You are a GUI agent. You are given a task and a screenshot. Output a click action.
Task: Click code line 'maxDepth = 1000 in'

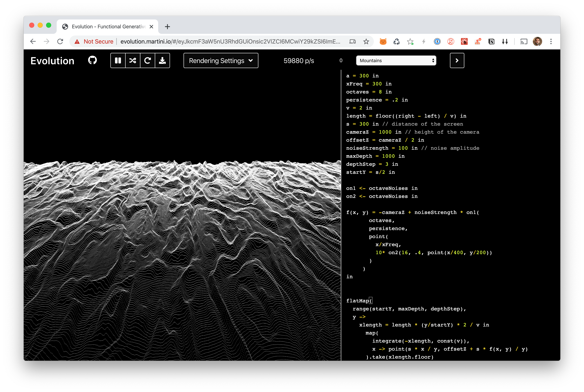(x=375, y=156)
